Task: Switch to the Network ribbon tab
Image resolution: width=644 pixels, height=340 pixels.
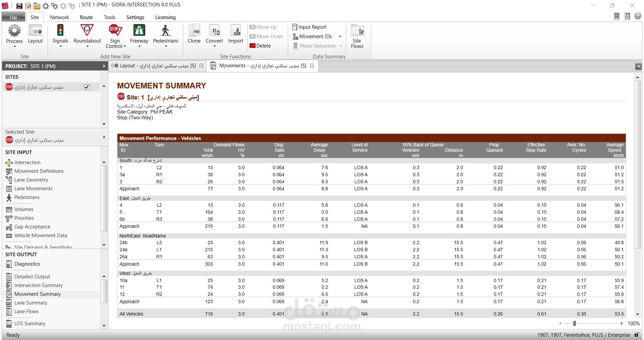Action: tap(59, 17)
